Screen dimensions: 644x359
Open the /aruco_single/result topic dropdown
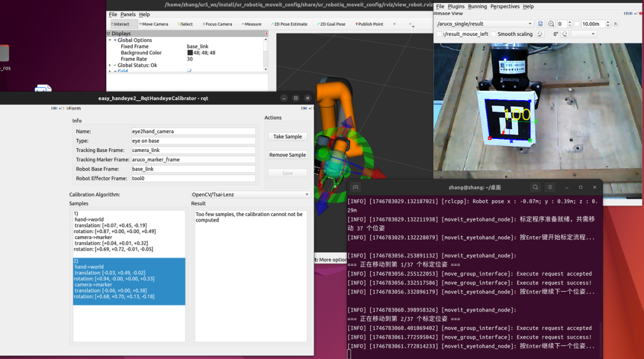pos(485,24)
